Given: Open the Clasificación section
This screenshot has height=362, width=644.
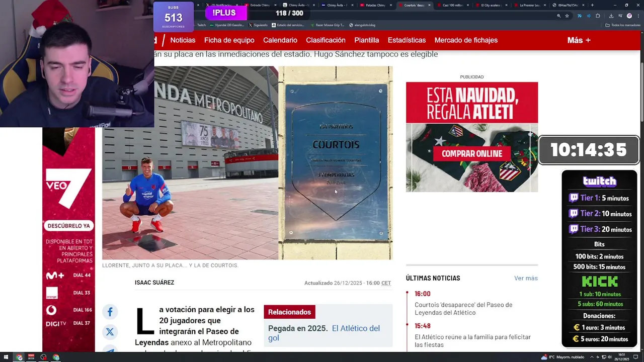Looking at the screenshot, I should pyautogui.click(x=326, y=40).
